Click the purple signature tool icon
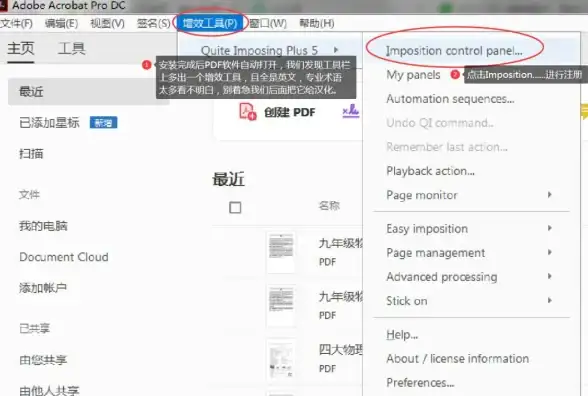588x396 pixels. [351, 111]
